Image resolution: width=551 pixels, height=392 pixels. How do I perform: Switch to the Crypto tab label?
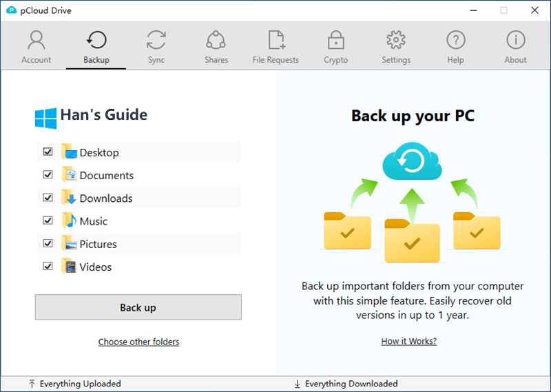[x=336, y=60]
